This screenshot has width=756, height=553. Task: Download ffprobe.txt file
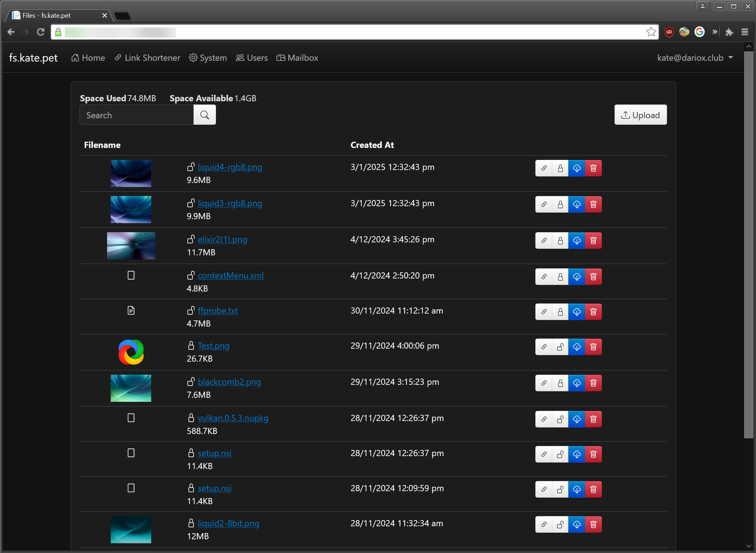point(577,312)
